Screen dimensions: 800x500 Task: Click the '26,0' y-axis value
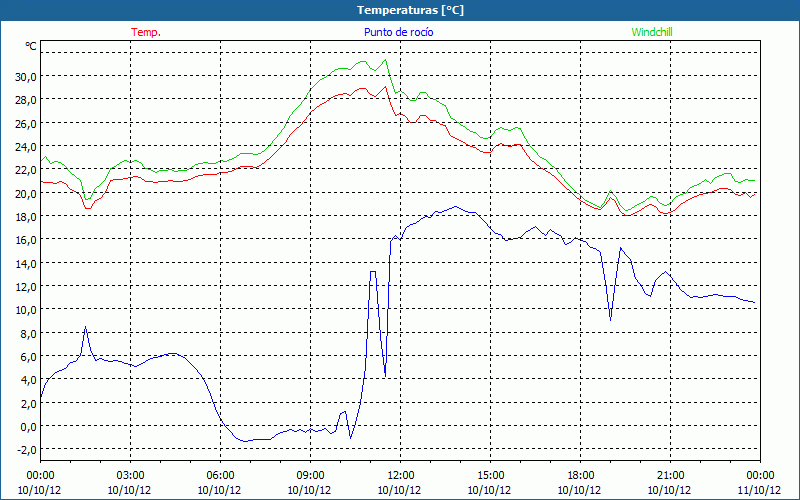26,123
